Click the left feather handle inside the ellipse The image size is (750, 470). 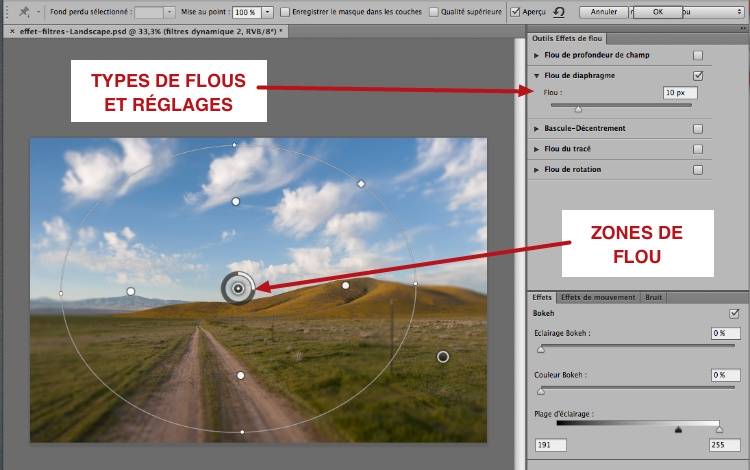[131, 291]
